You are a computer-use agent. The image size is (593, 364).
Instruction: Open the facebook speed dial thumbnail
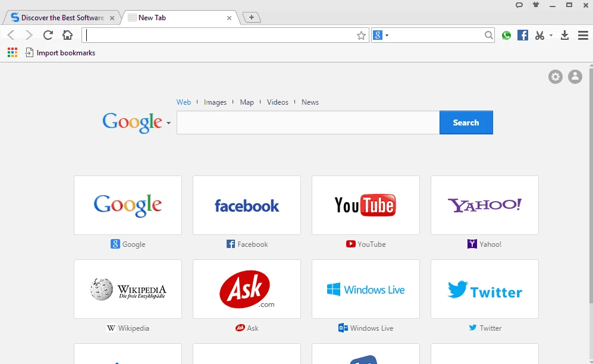tap(247, 205)
